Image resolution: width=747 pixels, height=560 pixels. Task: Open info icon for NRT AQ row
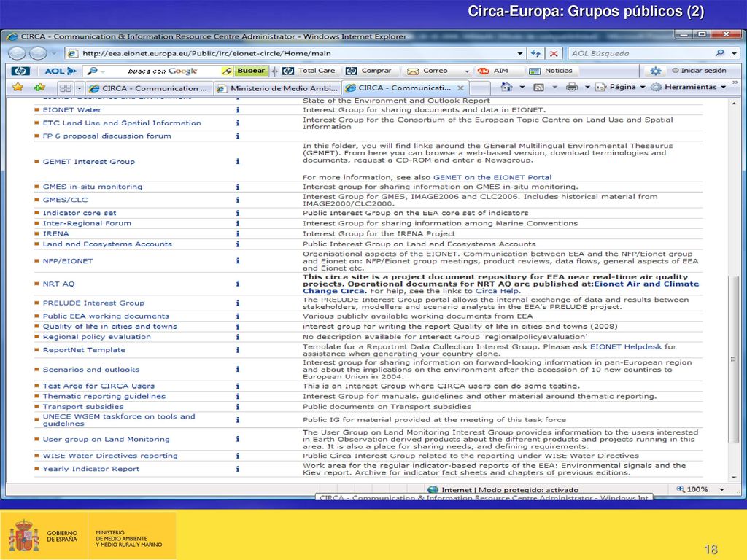[237, 284]
